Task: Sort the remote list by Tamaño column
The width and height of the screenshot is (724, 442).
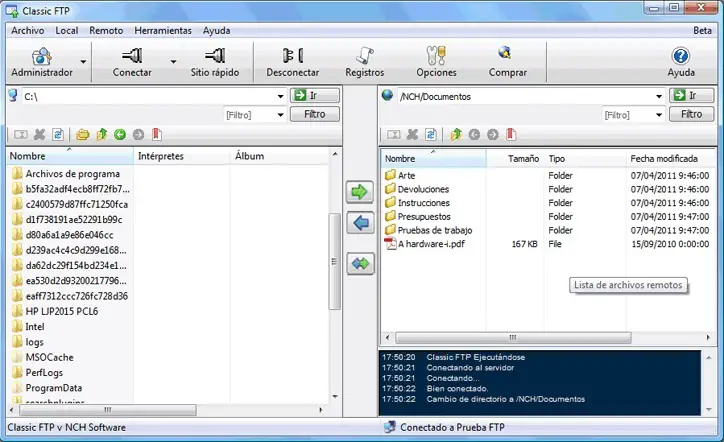Action: pyautogui.click(x=522, y=158)
